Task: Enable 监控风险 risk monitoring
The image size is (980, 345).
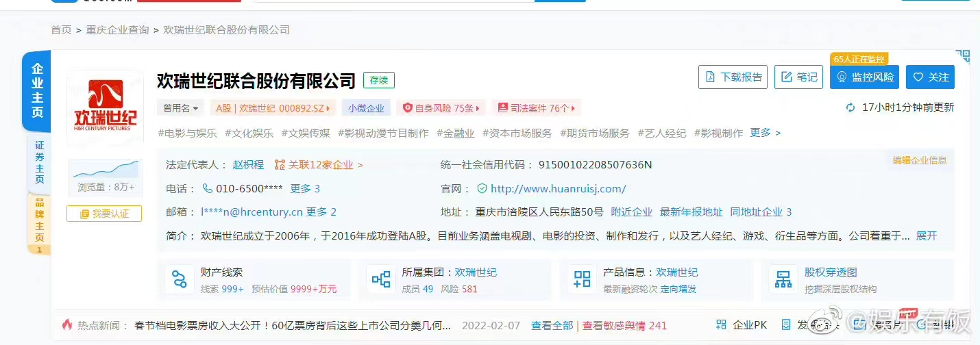Action: pos(864,77)
